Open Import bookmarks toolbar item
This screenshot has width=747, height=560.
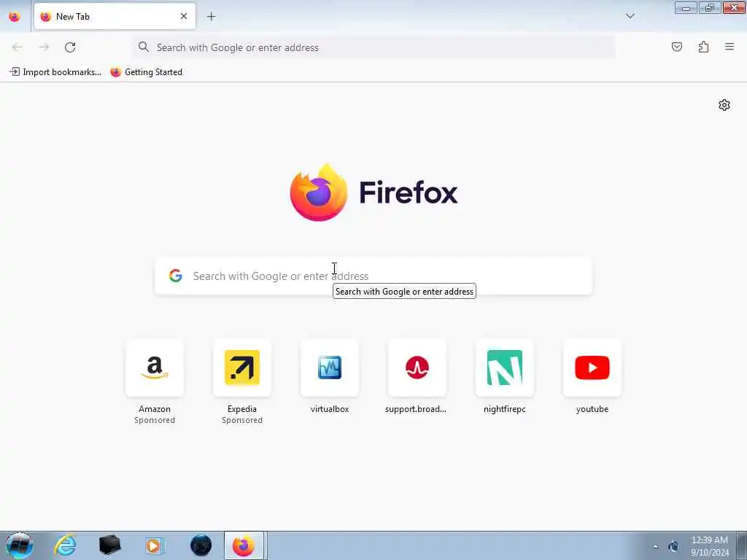click(55, 72)
